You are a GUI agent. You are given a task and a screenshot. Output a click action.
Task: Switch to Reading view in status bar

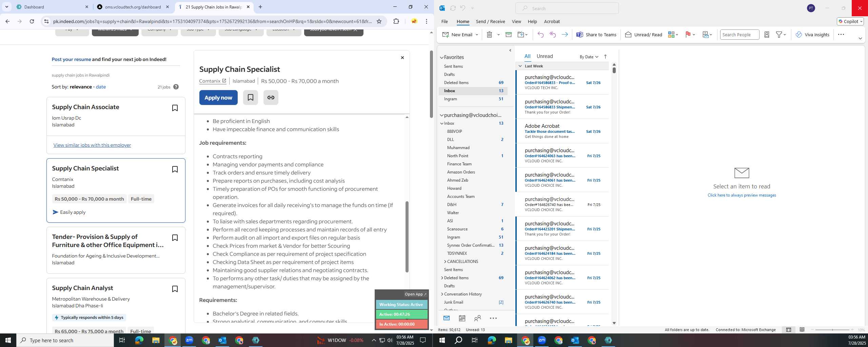(x=802, y=330)
